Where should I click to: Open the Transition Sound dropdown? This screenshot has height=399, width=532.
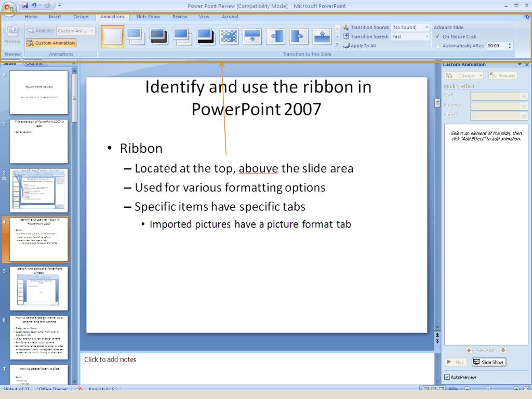pyautogui.click(x=427, y=28)
